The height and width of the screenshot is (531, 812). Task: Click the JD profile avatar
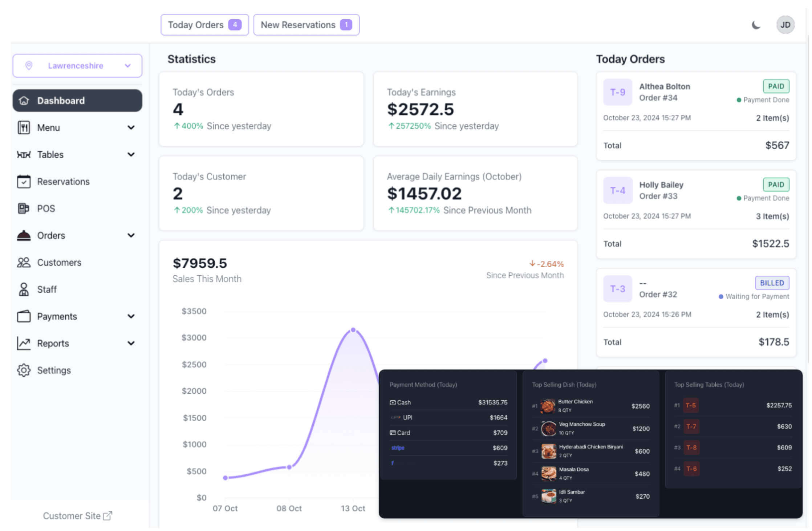point(785,25)
